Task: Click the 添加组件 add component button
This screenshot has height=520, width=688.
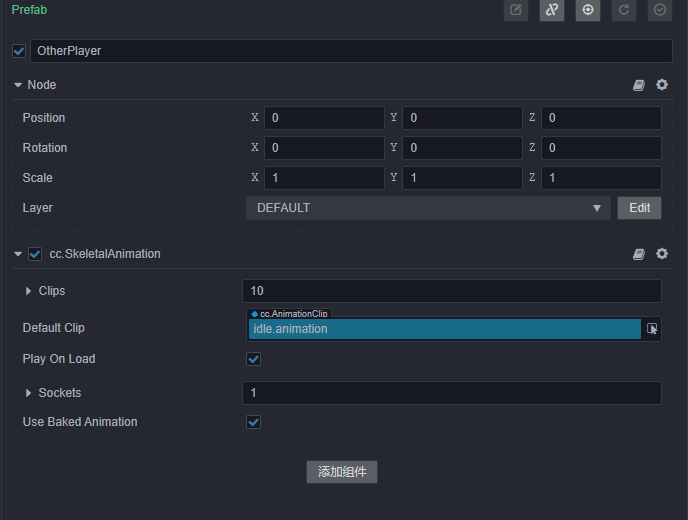Action: (x=342, y=472)
